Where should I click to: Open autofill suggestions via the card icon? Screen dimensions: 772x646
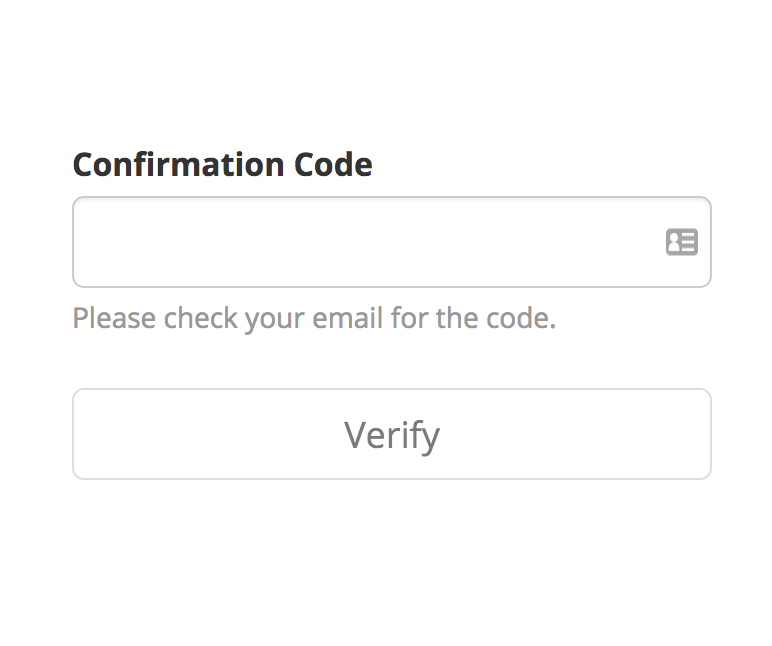point(682,242)
